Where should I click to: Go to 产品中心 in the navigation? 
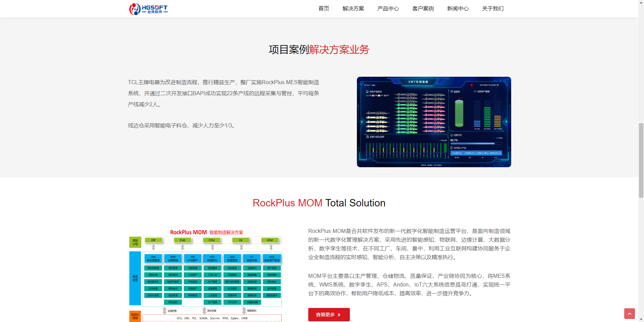coord(388,9)
